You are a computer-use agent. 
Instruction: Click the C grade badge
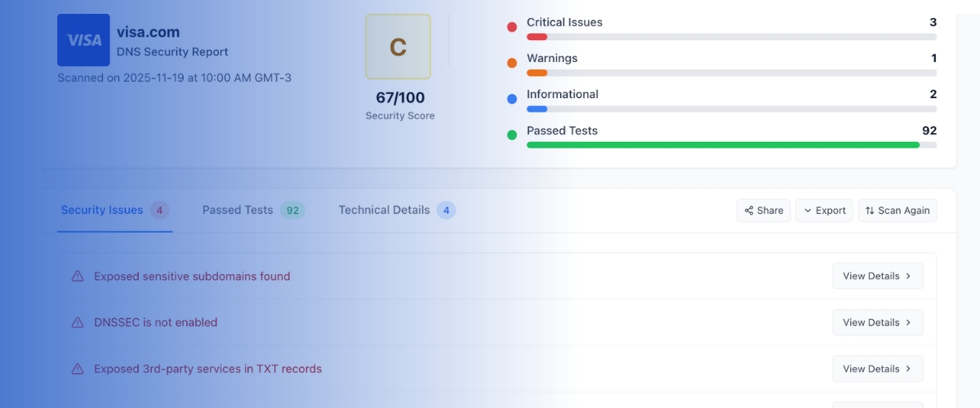coord(398,47)
